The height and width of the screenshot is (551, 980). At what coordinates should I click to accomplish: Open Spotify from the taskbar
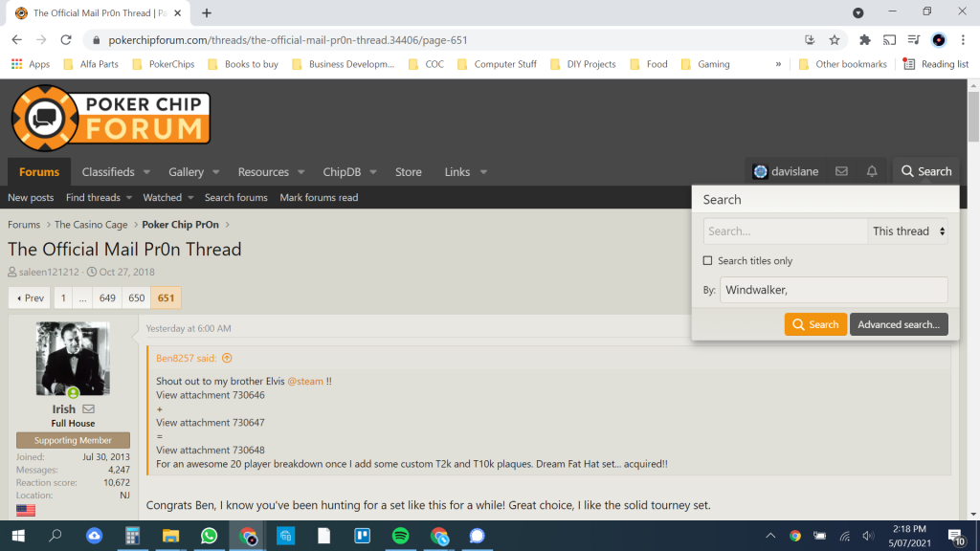pos(401,536)
